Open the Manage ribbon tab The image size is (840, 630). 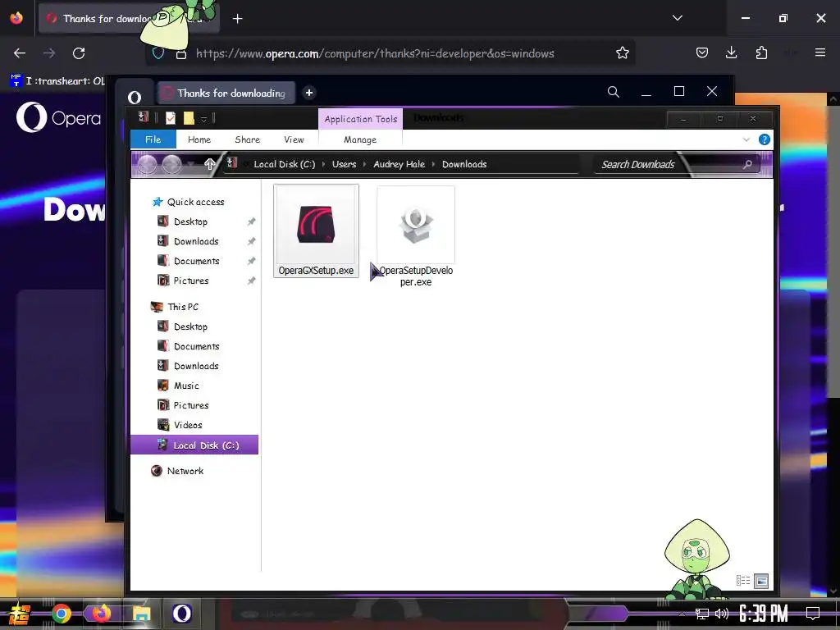click(360, 139)
